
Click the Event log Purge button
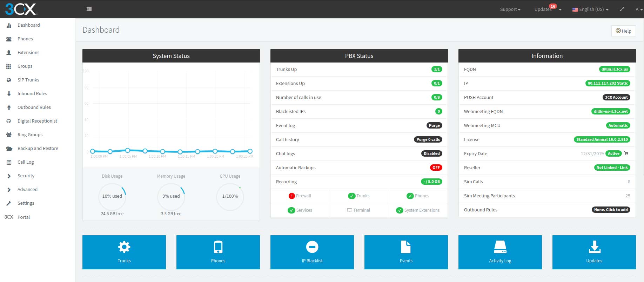(x=434, y=125)
